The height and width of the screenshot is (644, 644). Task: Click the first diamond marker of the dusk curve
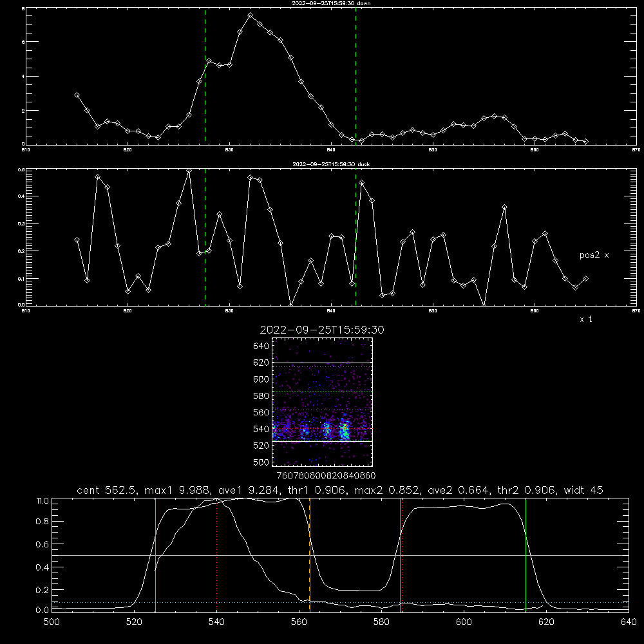[77, 240]
